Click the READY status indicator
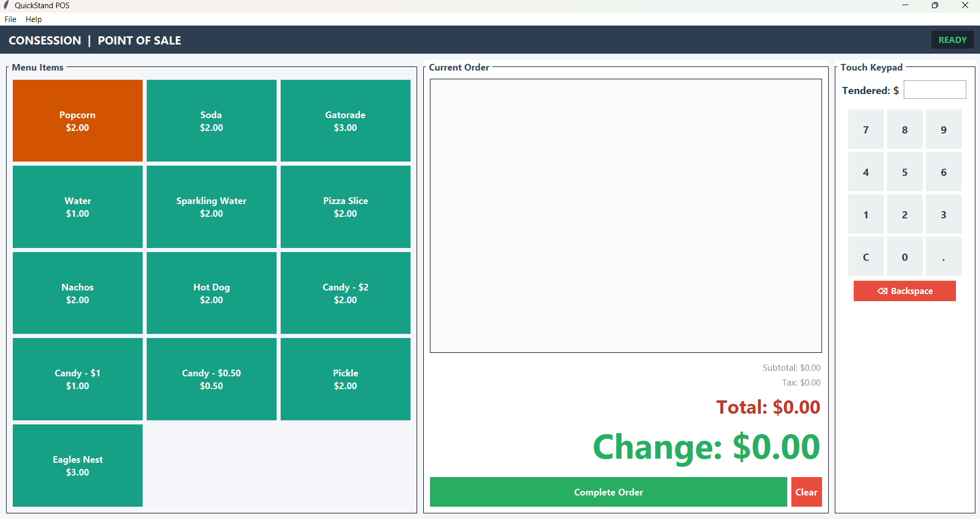 click(952, 40)
